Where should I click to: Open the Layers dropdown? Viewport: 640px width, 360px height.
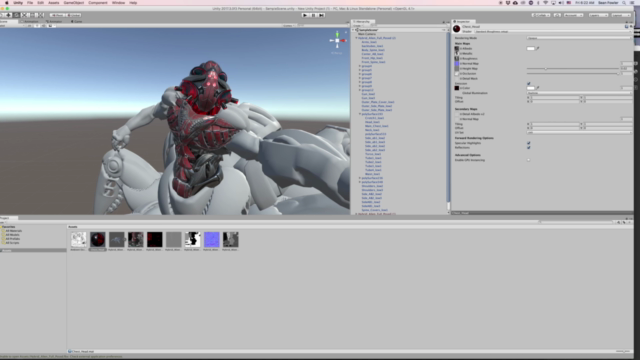598,15
